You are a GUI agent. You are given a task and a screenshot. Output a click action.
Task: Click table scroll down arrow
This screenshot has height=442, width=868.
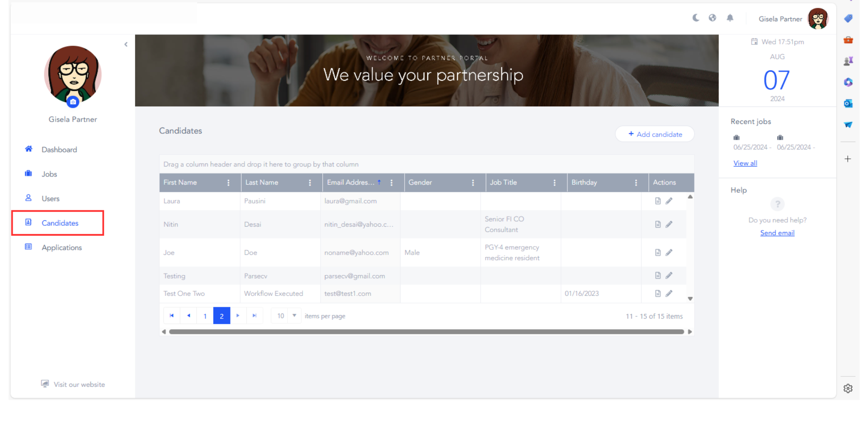pyautogui.click(x=690, y=299)
